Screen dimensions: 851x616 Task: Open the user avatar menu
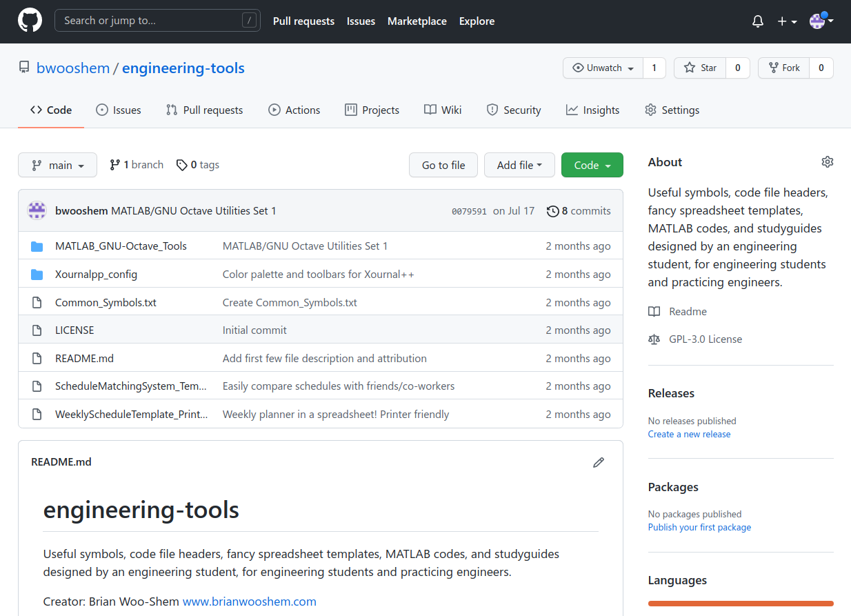click(x=821, y=21)
